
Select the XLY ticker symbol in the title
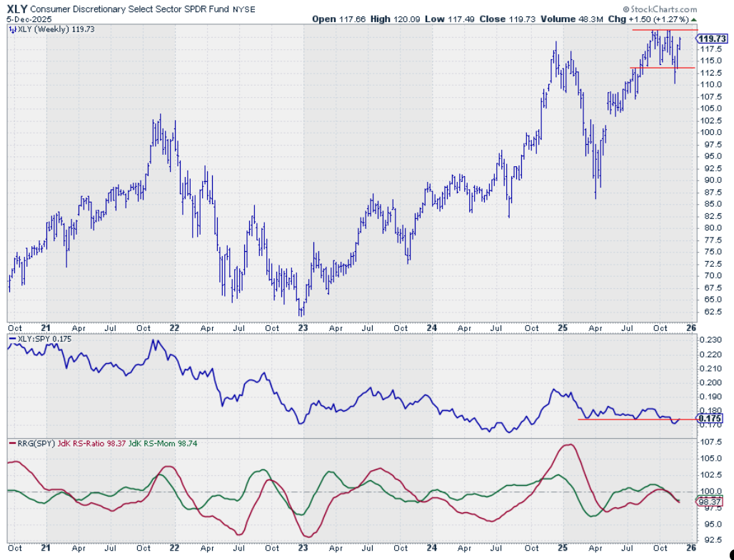click(x=17, y=9)
